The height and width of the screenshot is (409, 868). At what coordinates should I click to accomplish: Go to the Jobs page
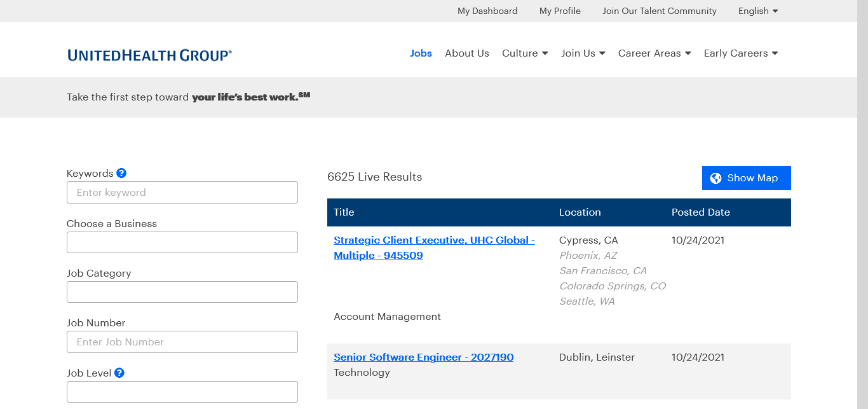[421, 53]
